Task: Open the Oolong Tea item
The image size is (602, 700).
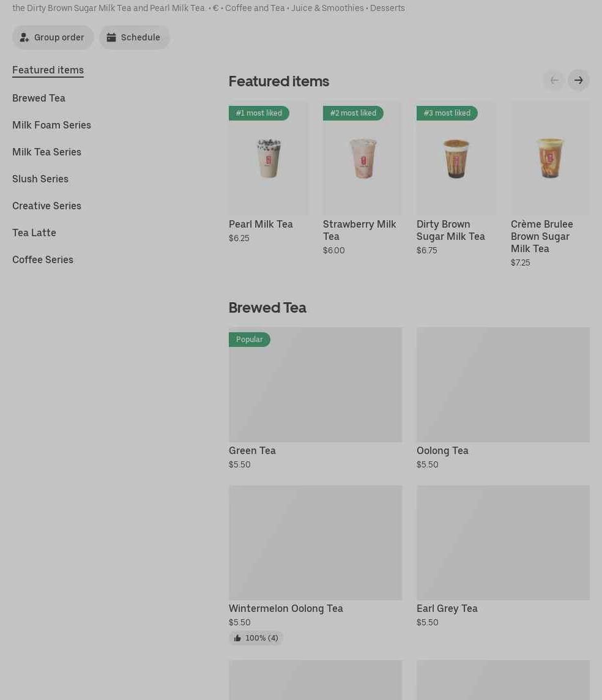Action: point(503,385)
